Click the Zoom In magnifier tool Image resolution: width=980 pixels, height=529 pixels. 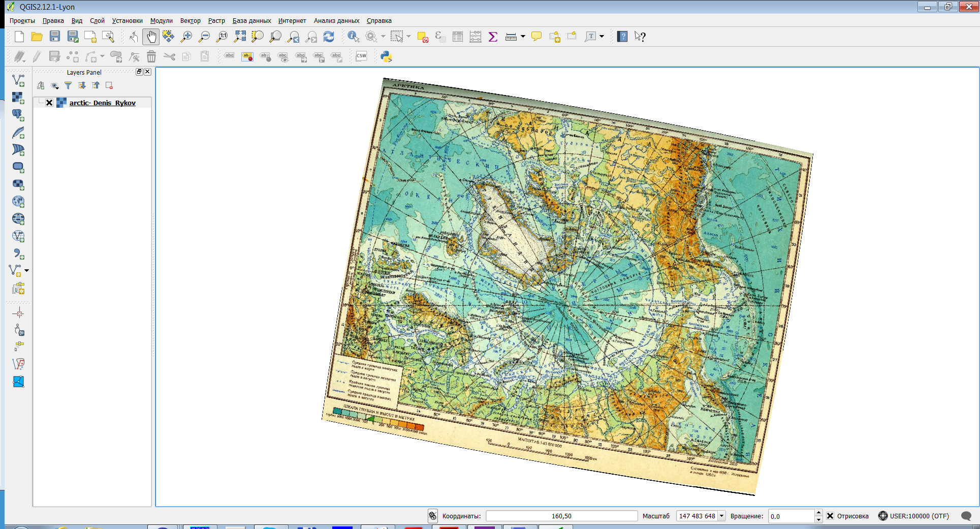coord(186,37)
